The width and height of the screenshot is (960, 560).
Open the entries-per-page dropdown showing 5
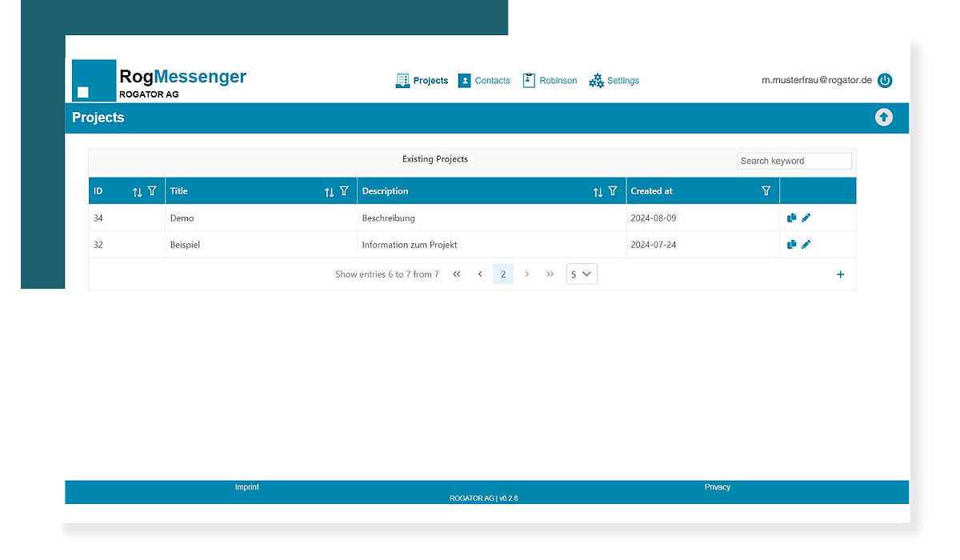[582, 274]
